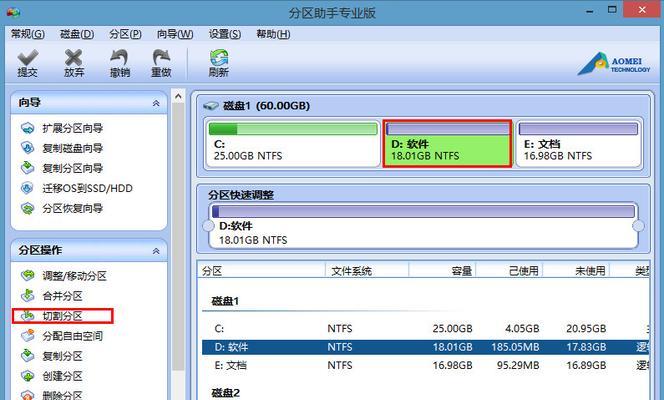Click the 切割分区 icon
Image resolution: width=664 pixels, height=400 pixels.
pos(28,316)
